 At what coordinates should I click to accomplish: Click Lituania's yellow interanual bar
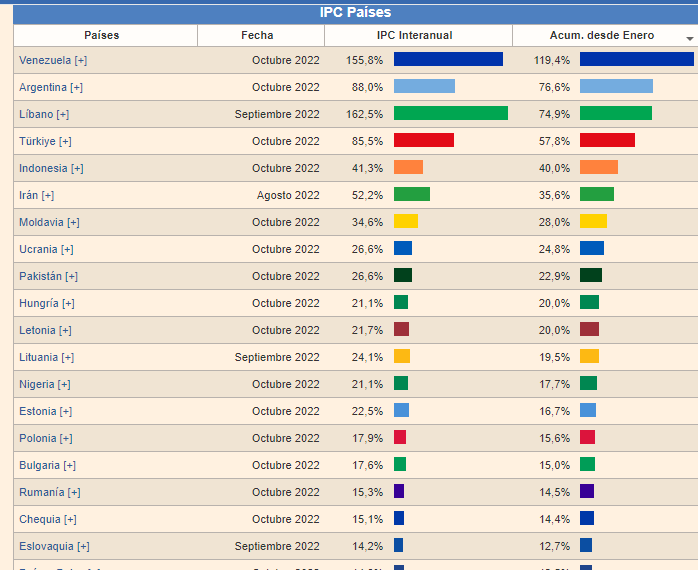tap(402, 357)
